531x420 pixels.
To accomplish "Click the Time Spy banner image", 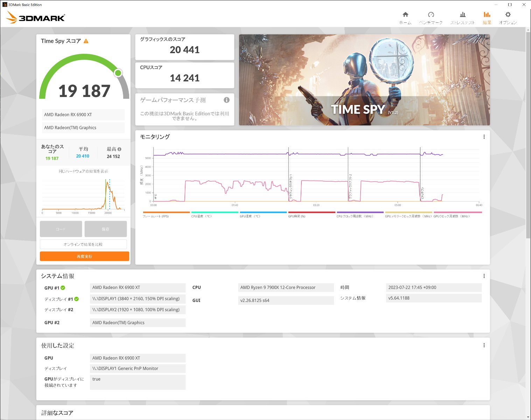I will click(x=364, y=80).
